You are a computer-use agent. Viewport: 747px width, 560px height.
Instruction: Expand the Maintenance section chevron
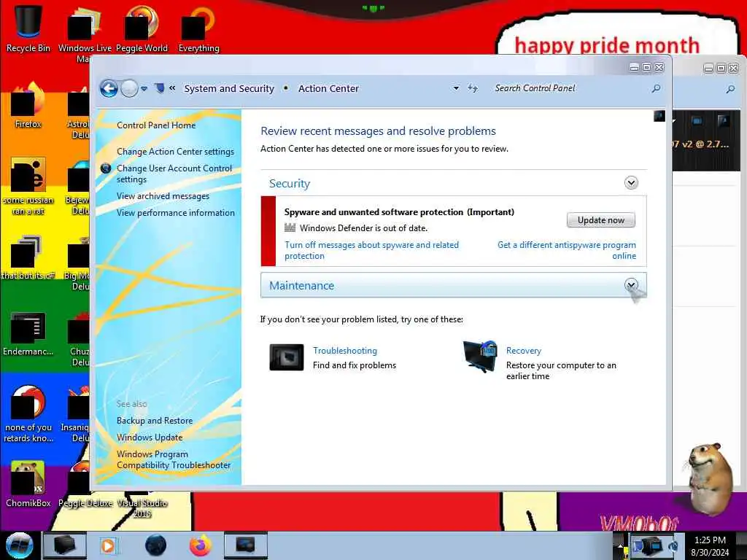point(631,285)
